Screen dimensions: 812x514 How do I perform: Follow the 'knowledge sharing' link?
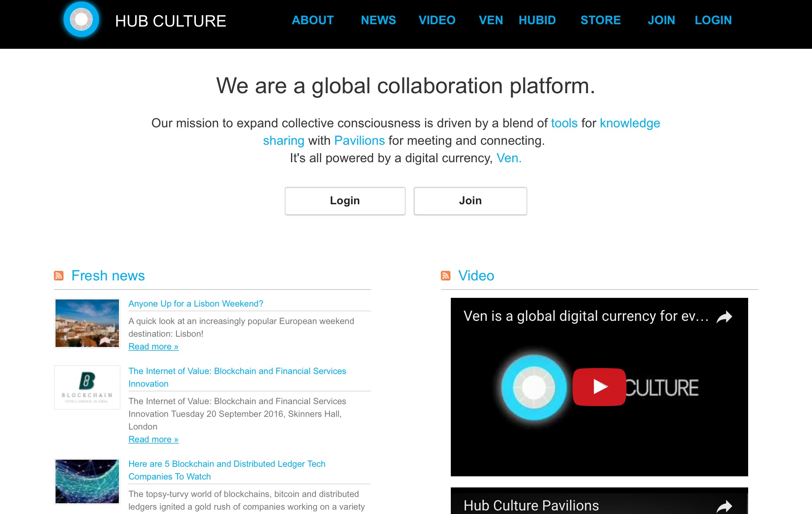coord(630,123)
